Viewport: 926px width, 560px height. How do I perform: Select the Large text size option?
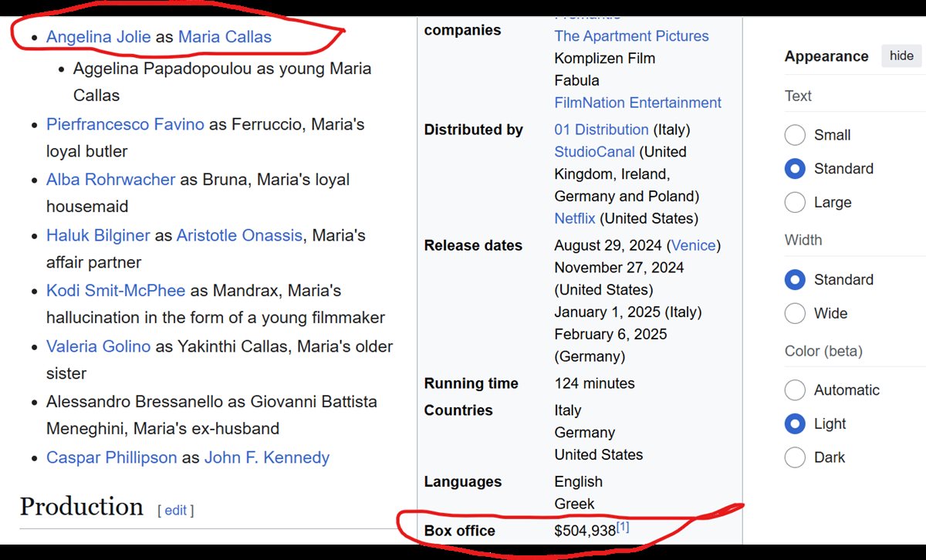tap(795, 203)
